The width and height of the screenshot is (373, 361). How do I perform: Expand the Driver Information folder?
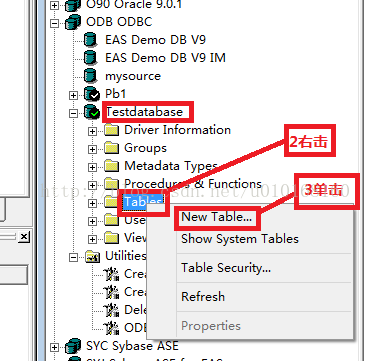click(92, 132)
